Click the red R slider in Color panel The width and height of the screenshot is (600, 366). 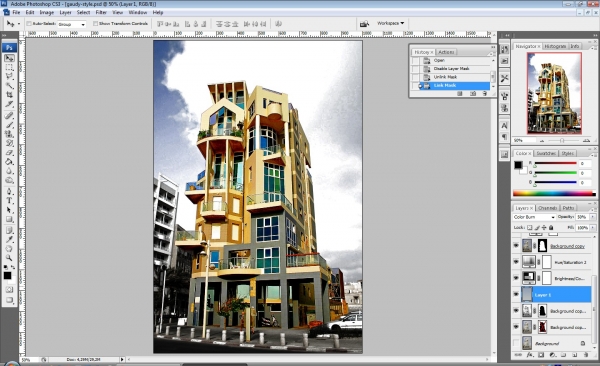click(x=556, y=163)
